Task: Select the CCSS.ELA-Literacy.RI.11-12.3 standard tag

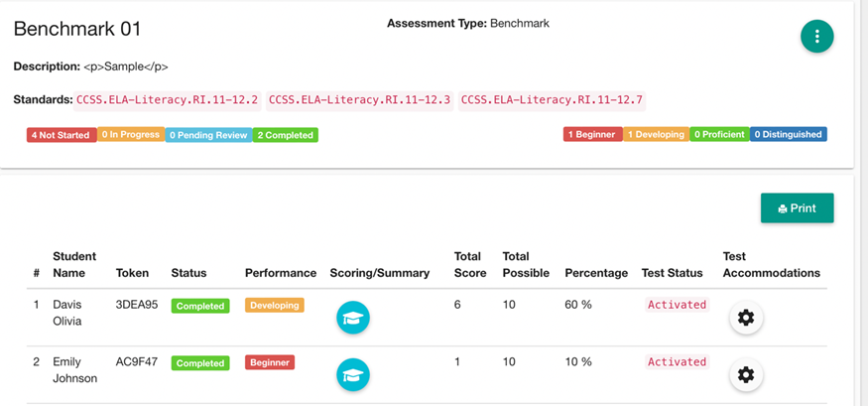Action: [x=360, y=100]
